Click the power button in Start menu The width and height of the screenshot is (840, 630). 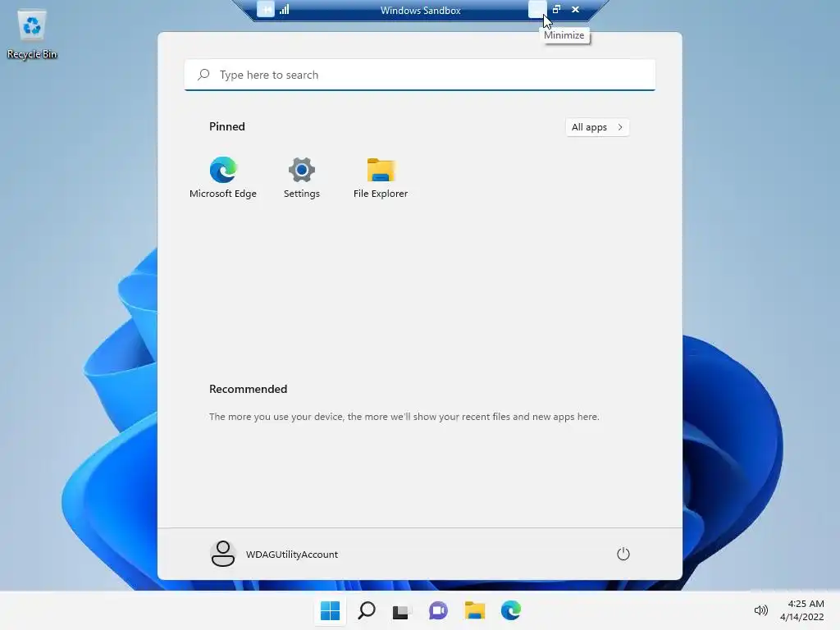[623, 554]
